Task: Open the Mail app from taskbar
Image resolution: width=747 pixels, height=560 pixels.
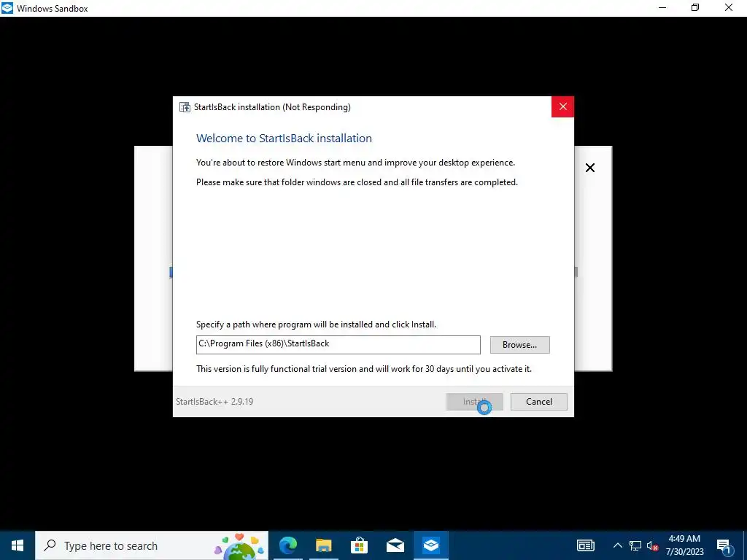Action: [395, 545]
